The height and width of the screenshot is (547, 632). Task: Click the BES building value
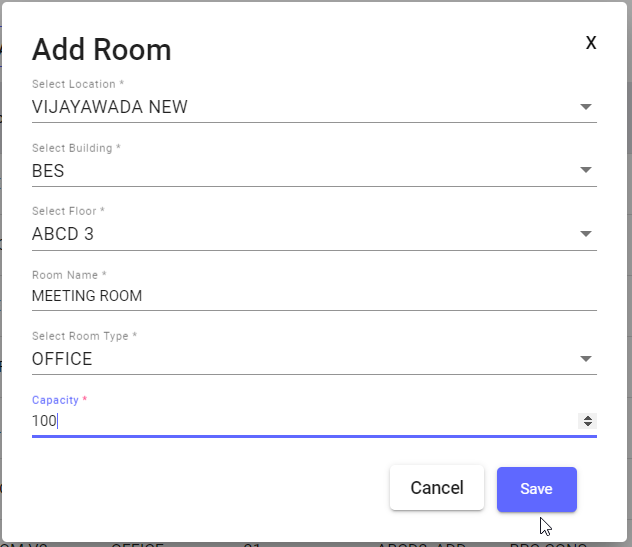48,171
